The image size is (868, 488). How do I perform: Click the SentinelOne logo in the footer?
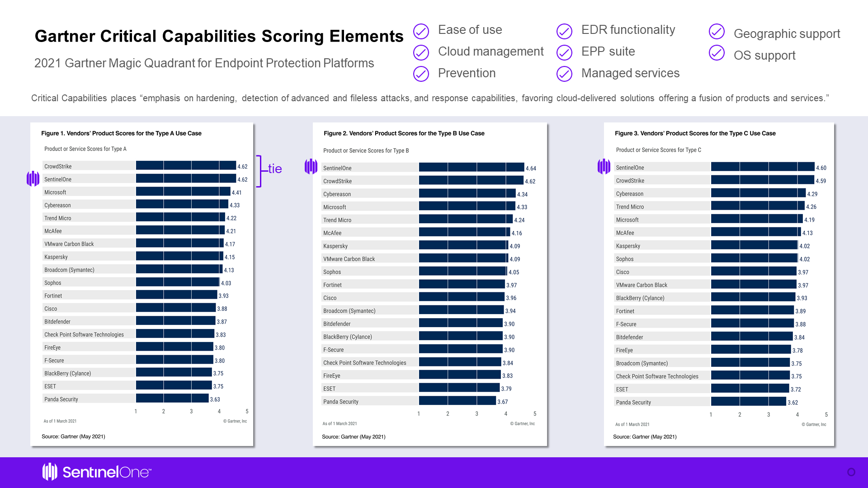point(97,472)
